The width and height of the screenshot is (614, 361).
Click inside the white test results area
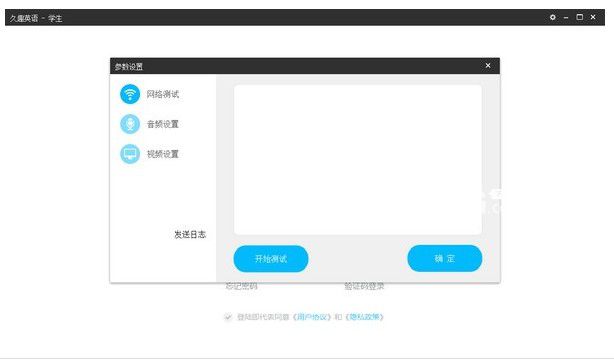[358, 160]
